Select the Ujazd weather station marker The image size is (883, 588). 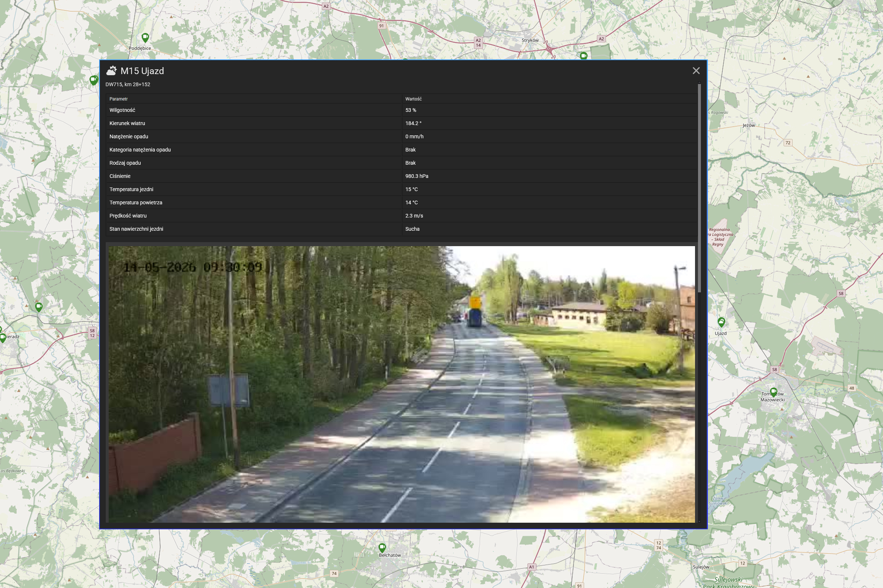click(721, 322)
